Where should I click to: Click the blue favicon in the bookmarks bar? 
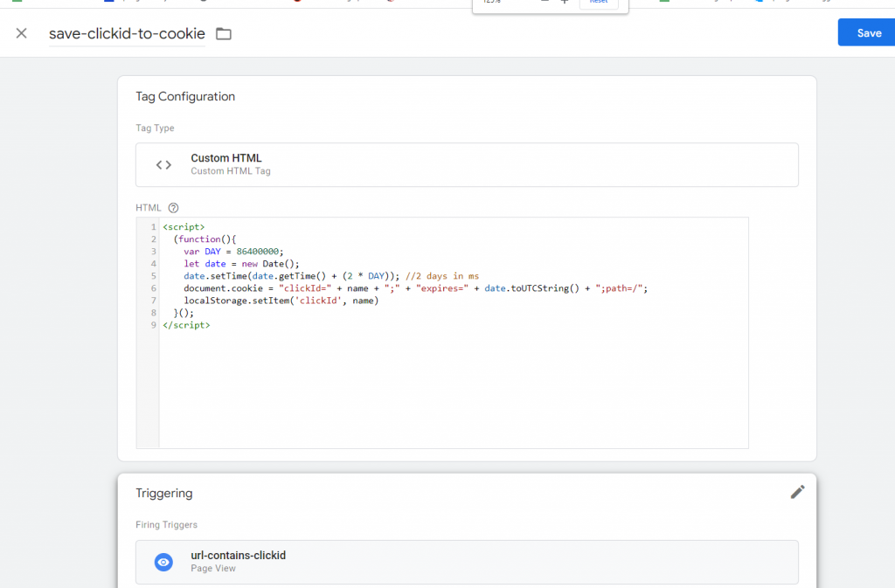coord(108,3)
